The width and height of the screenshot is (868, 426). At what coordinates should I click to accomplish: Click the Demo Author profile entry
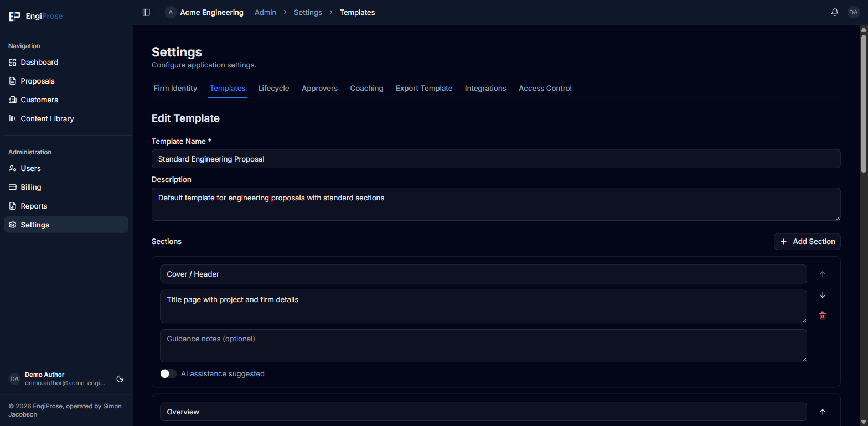tap(57, 379)
